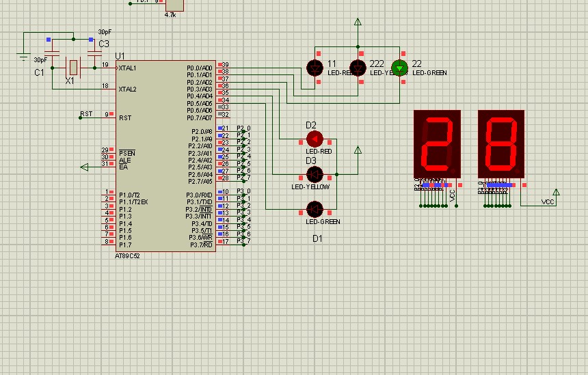Click the P3_7 net label
588x375 pixels.
(x=244, y=241)
